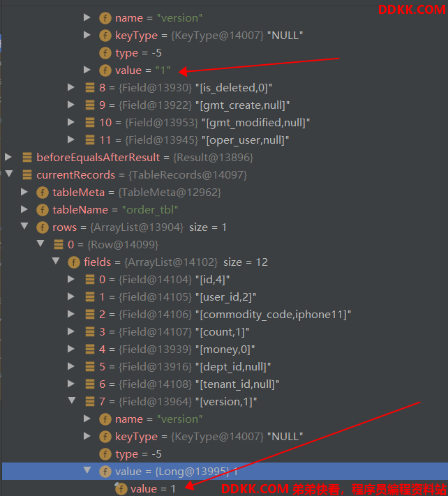Click field icon of tableMeta
The image size is (448, 496).
pyautogui.click(x=43, y=193)
